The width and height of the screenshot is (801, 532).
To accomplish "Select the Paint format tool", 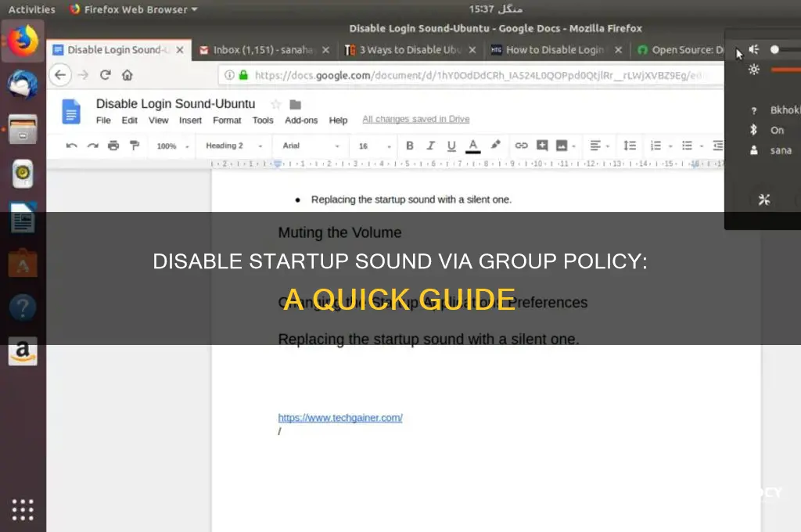I will coord(135,146).
